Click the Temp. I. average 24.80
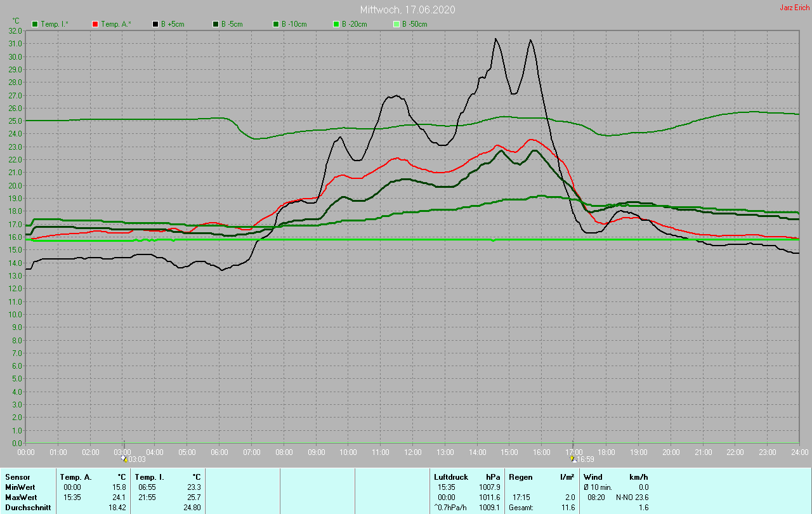This screenshot has height=514, width=812. pyautogui.click(x=192, y=508)
